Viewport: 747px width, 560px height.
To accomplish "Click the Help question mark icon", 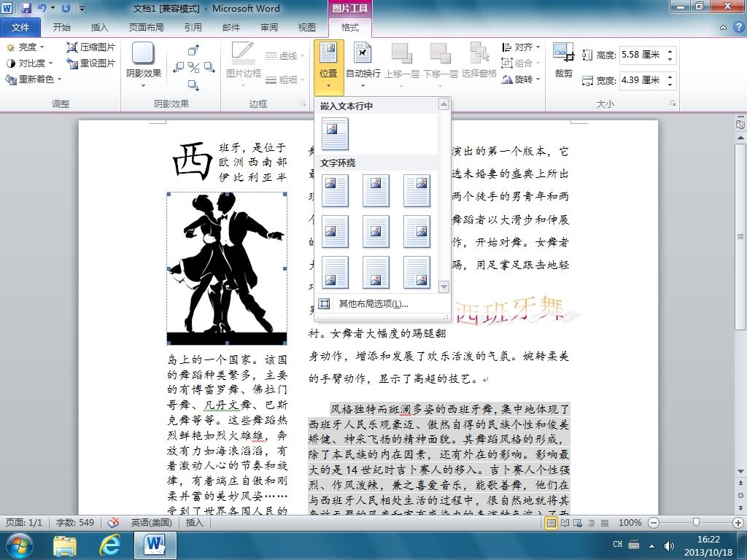I will [738, 28].
